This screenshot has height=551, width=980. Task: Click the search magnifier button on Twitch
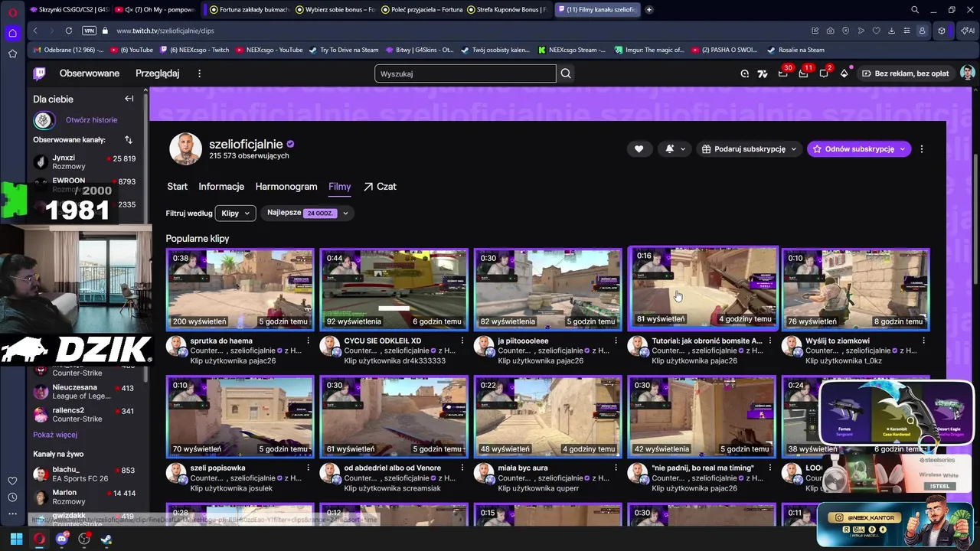click(566, 73)
